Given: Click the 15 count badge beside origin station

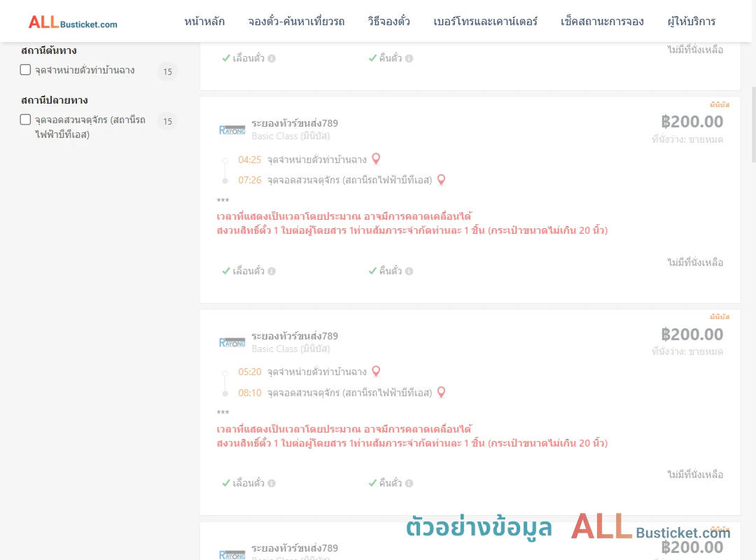Looking at the screenshot, I should pyautogui.click(x=167, y=71).
